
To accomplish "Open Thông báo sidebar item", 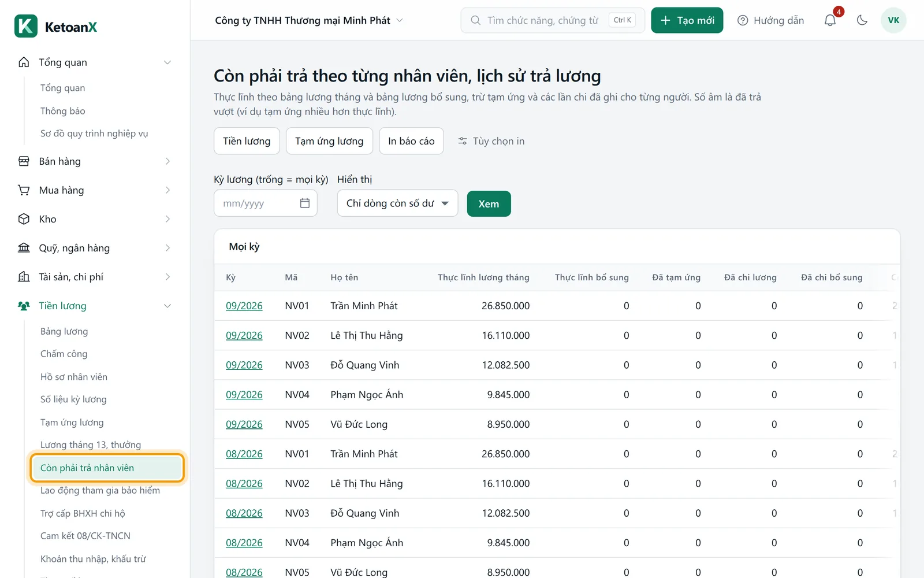I will click(63, 111).
